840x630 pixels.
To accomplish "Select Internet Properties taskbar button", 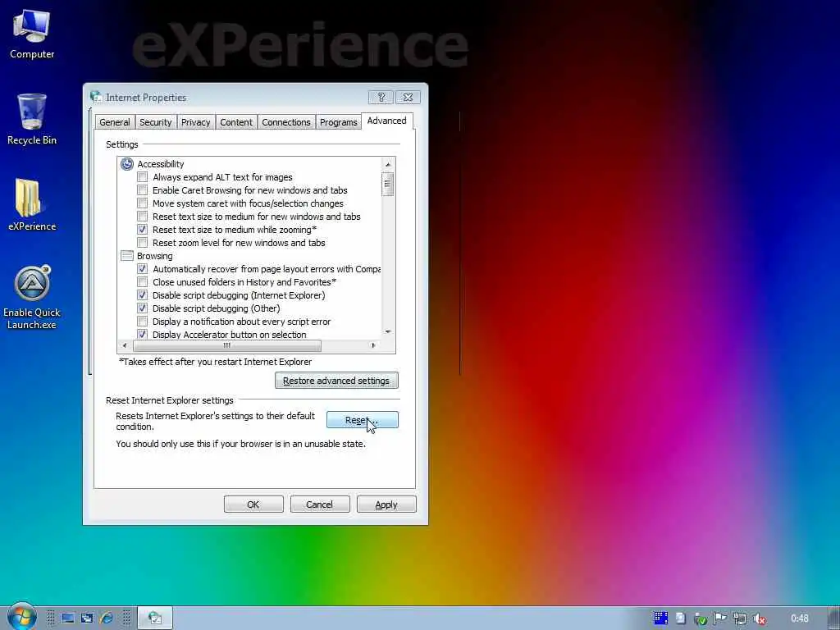I will 155,618.
